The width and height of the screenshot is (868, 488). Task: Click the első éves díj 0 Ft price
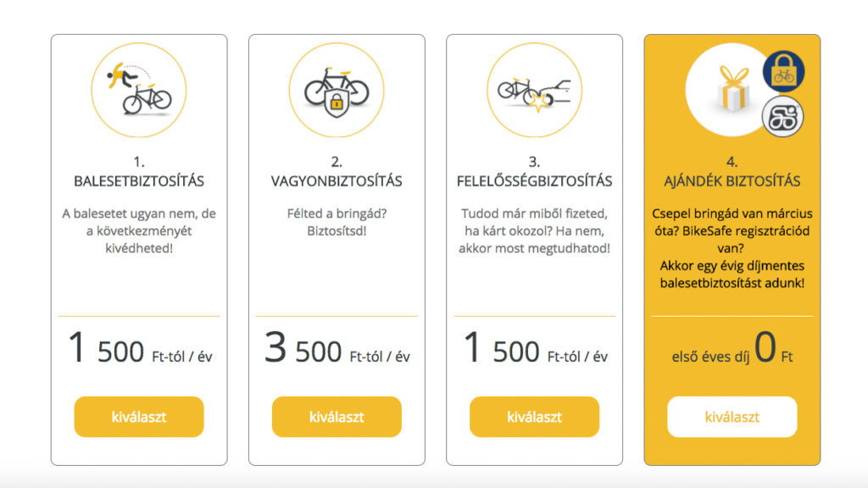tap(732, 350)
